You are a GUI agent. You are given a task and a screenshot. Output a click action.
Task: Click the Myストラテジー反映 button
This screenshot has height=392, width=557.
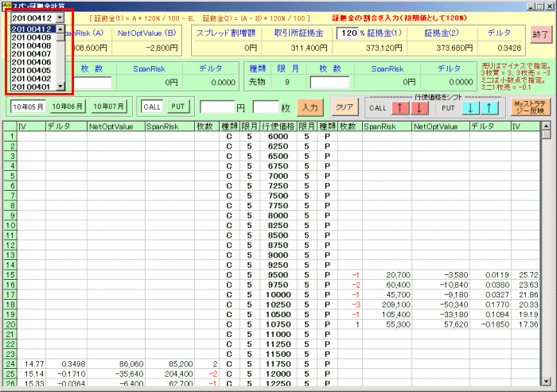coord(530,107)
